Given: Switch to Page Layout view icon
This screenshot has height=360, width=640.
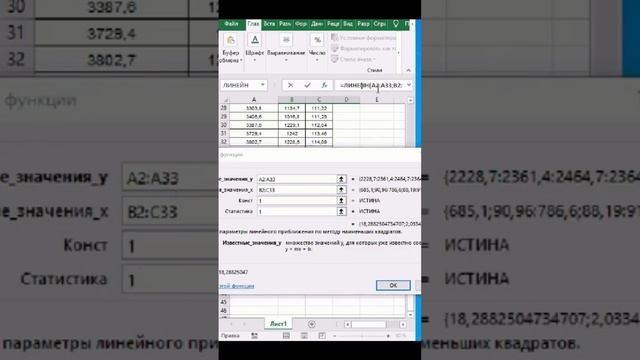Looking at the screenshot, I should coord(304,336).
